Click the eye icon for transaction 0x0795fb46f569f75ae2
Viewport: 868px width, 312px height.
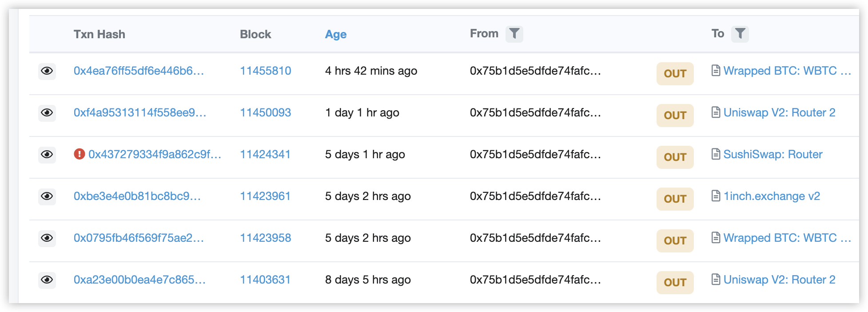tap(47, 238)
